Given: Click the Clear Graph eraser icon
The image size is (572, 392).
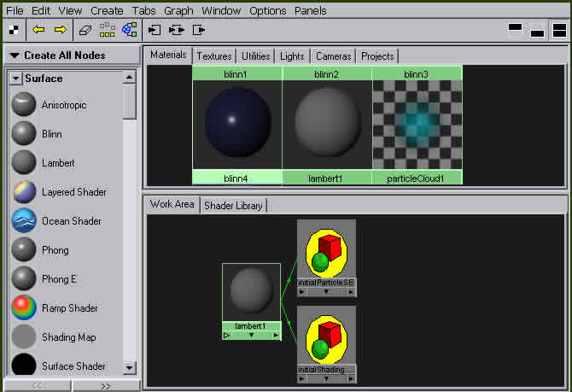Looking at the screenshot, I should tap(84, 30).
